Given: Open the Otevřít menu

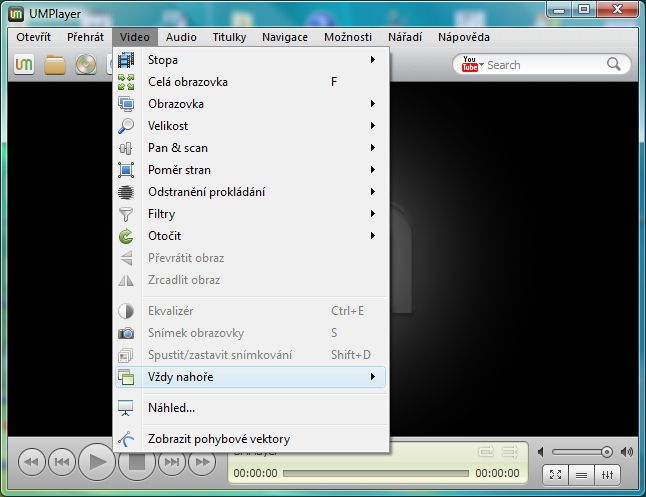Looking at the screenshot, I should click(x=34, y=37).
